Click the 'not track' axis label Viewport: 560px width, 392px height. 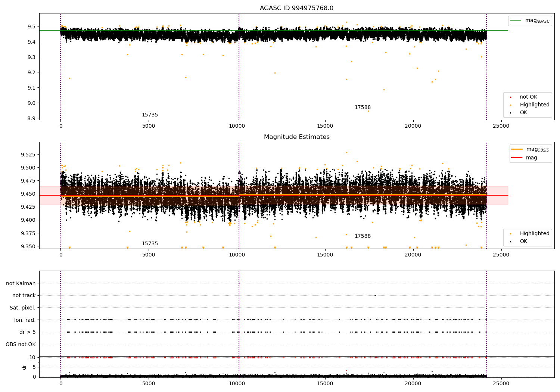click(x=24, y=296)
